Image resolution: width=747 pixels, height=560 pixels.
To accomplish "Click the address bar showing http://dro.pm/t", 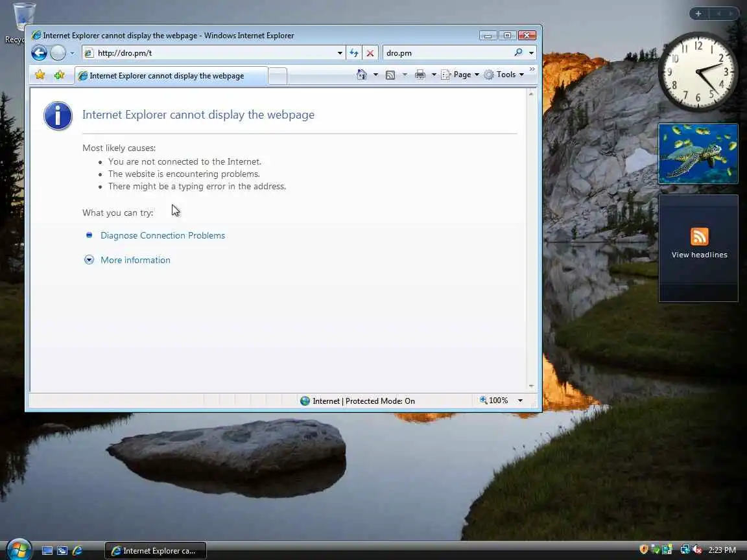I will tap(213, 53).
